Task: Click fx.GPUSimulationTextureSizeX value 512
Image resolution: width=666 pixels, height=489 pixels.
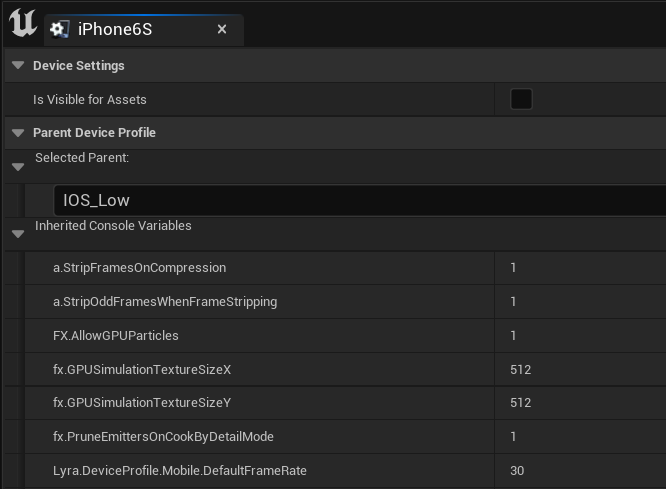Action: coord(521,370)
